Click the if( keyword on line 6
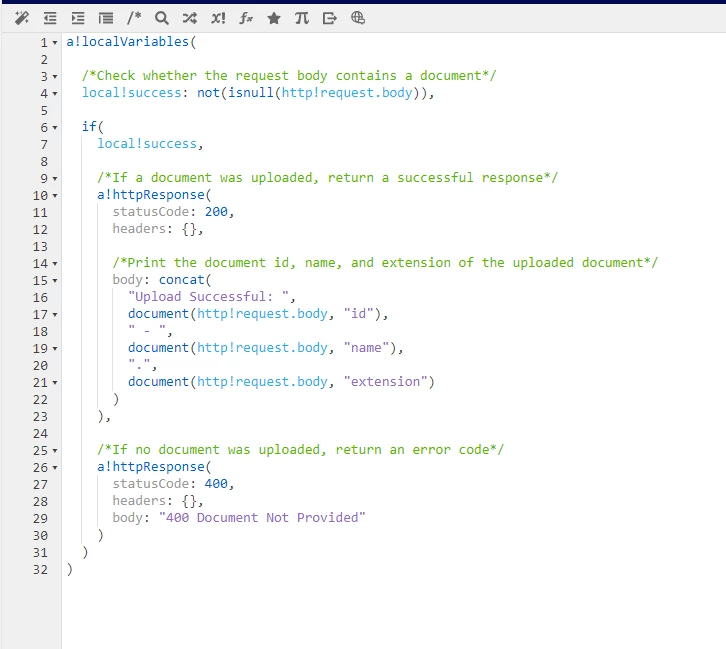Viewport: 726px width, 649px height. [93, 126]
